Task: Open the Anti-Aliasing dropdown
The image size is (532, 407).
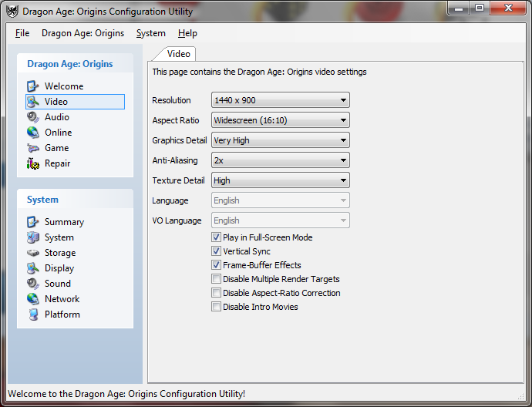Action: pyautogui.click(x=280, y=160)
